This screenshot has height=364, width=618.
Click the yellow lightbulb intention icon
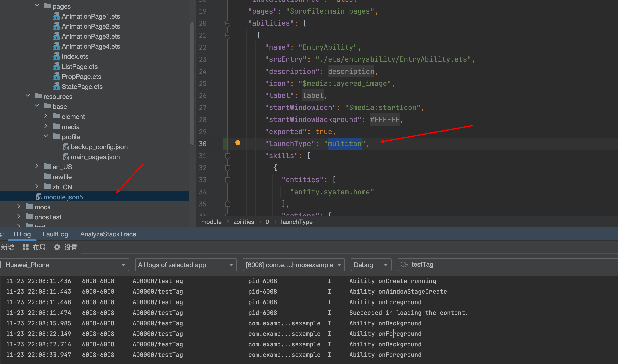click(x=238, y=144)
